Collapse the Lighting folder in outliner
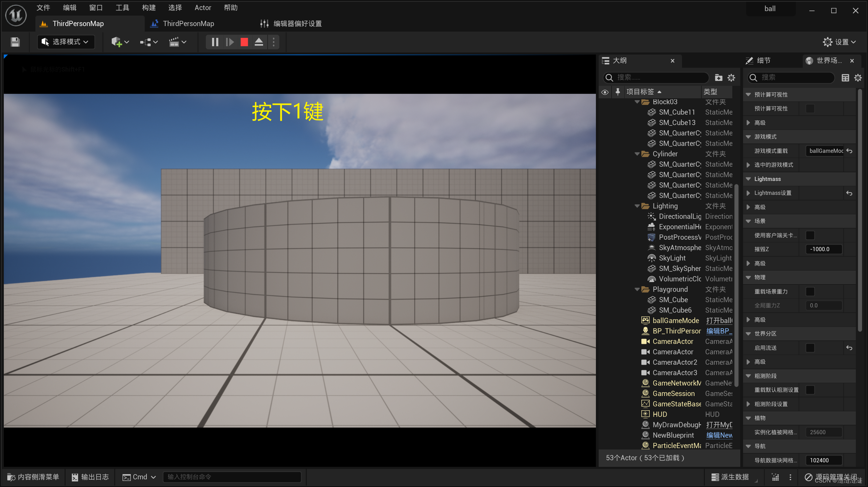The image size is (868, 487). 637,206
